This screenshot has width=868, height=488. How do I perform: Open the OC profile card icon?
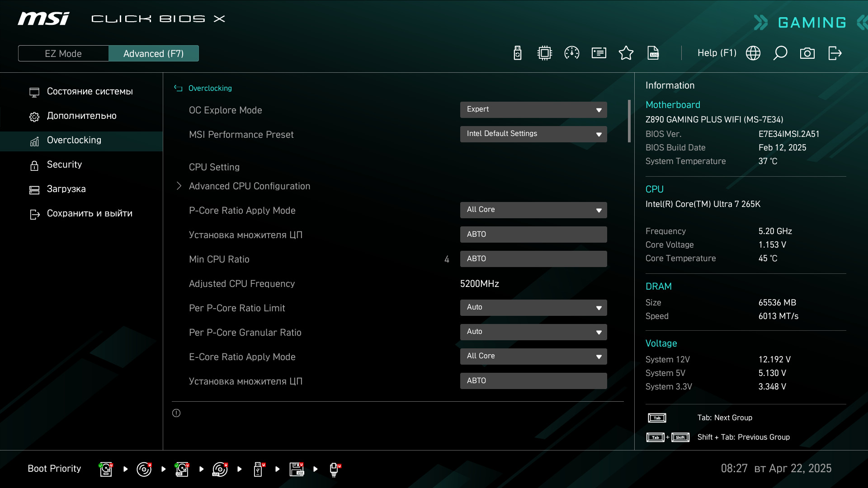pos(599,53)
